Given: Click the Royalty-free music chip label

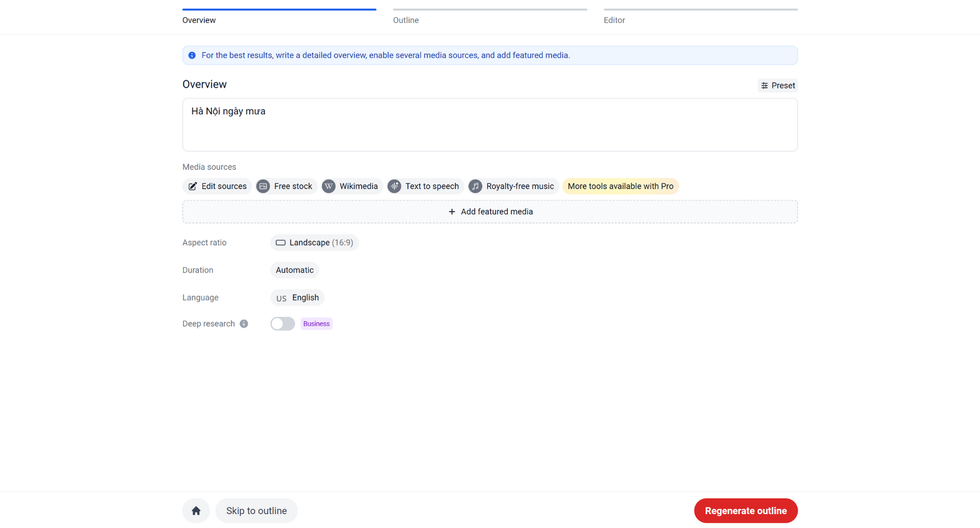Looking at the screenshot, I should tap(520, 186).
